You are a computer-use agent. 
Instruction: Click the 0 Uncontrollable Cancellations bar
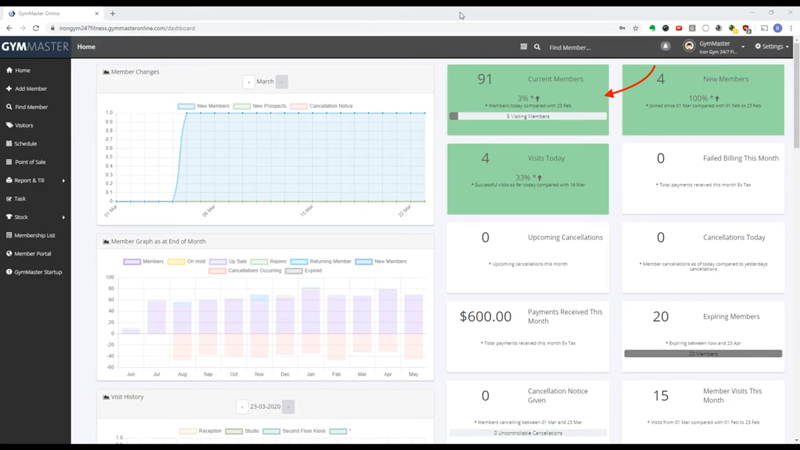click(528, 433)
